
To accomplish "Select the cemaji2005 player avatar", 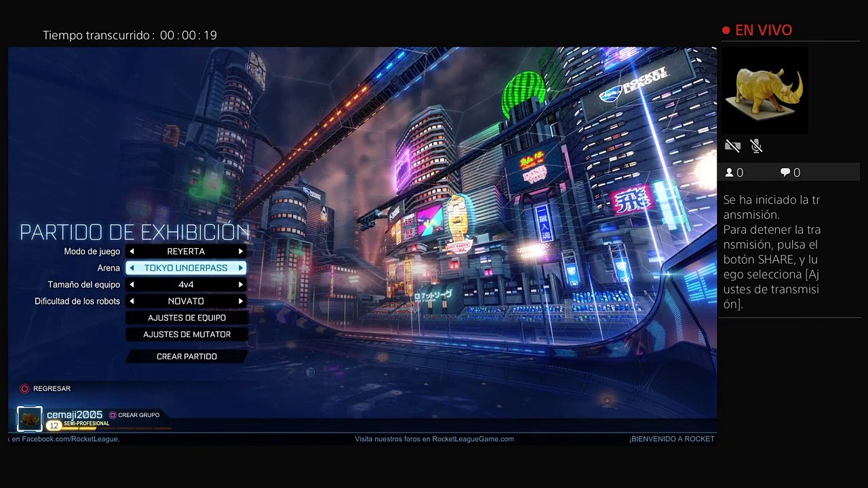I will click(30, 419).
